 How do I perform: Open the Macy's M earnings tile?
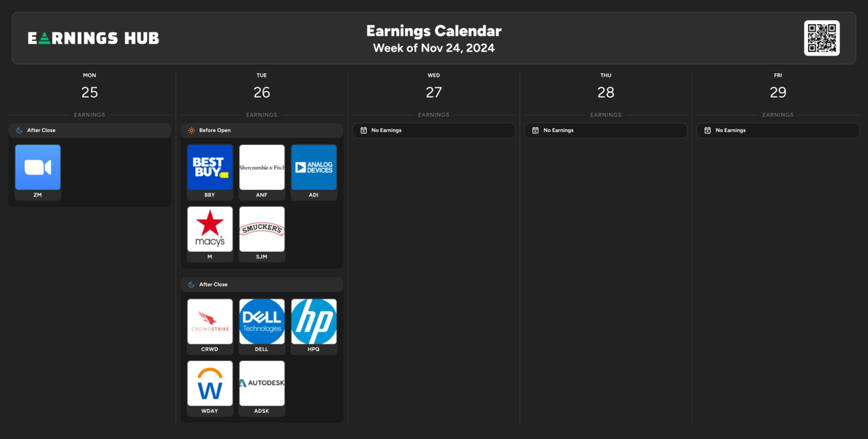[x=210, y=234]
